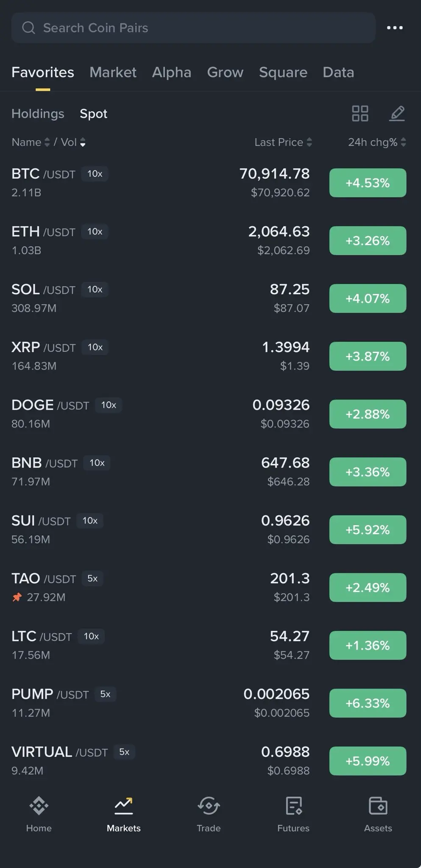Screen dimensions: 421x868
Task: Open the Home tab icon
Action: pyautogui.click(x=39, y=806)
